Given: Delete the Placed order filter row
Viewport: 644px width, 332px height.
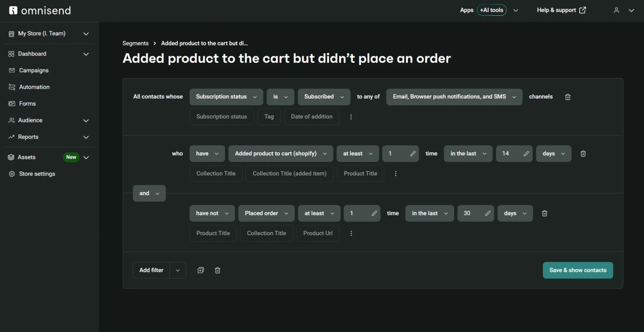Looking at the screenshot, I should point(544,213).
